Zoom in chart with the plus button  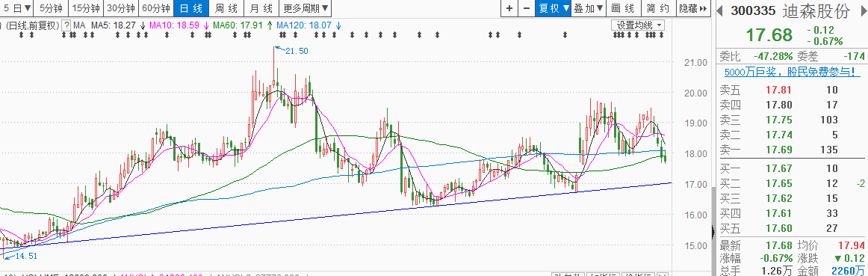[509, 8]
